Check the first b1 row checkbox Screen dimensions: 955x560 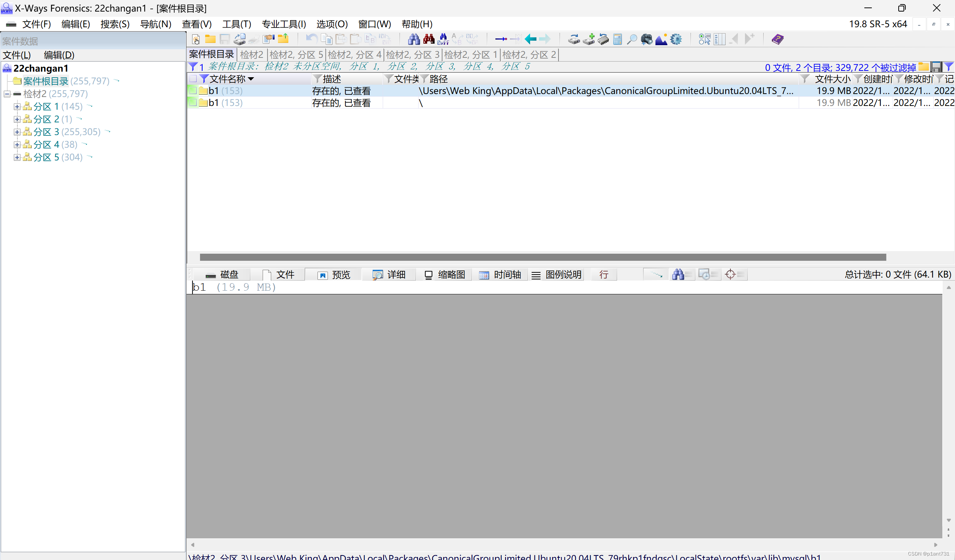coord(193,91)
